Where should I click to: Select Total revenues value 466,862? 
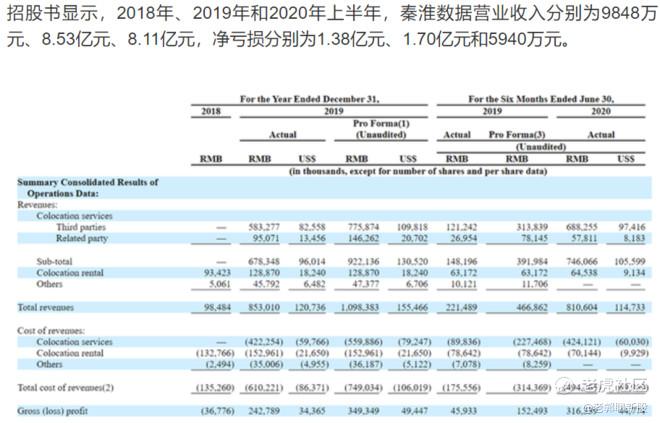[532, 308]
